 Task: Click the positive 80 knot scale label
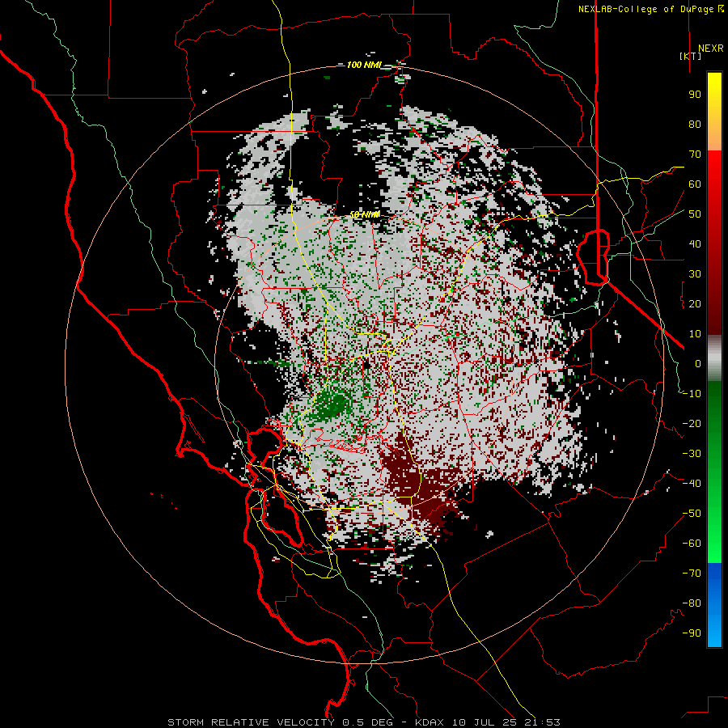coord(695,125)
